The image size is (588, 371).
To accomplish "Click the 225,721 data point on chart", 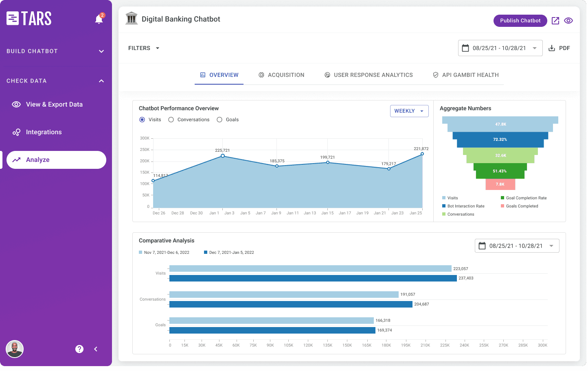I will click(x=223, y=156).
